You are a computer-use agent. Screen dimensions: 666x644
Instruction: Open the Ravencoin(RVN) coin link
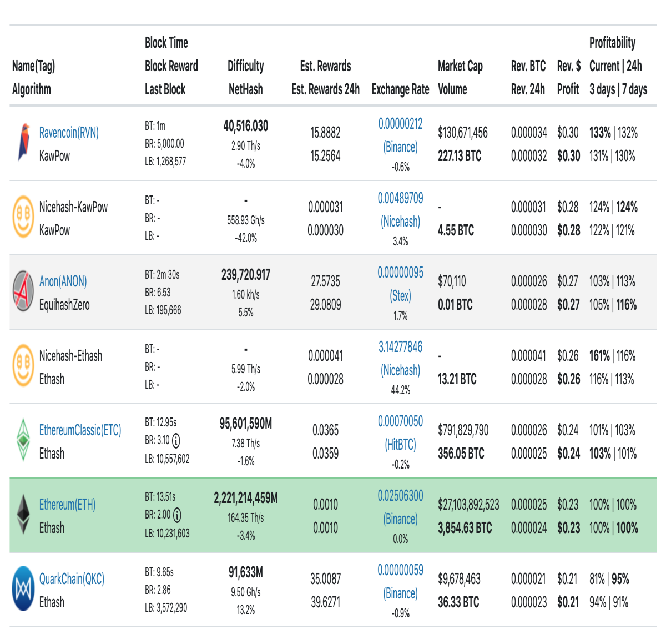click(69, 133)
